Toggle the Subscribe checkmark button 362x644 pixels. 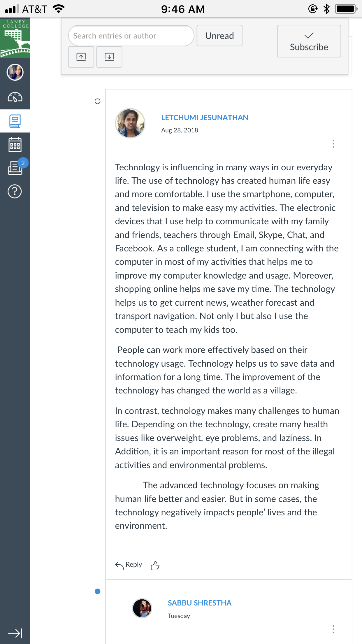tap(309, 41)
